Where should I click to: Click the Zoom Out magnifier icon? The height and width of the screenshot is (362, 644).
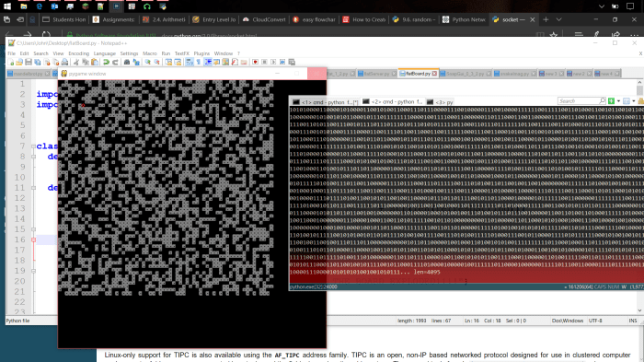pyautogui.click(x=156, y=62)
